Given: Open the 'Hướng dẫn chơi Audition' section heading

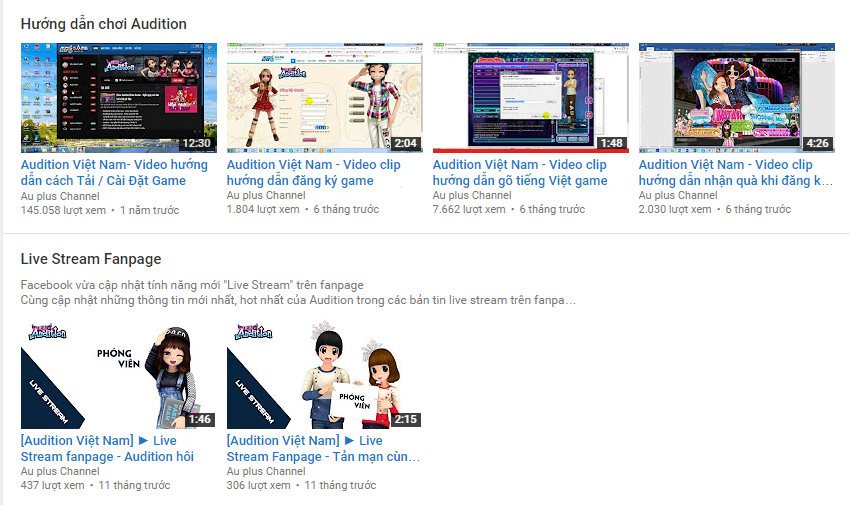Looking at the screenshot, I should pos(104,24).
